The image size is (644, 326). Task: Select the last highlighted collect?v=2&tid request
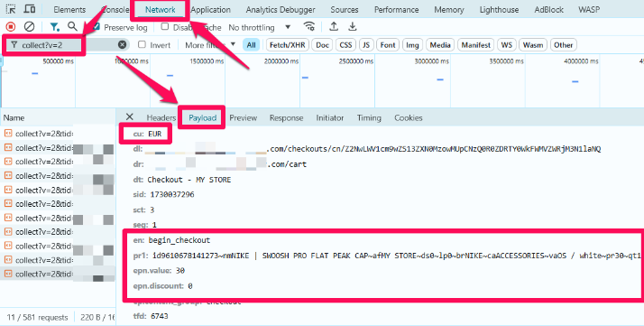point(58,274)
